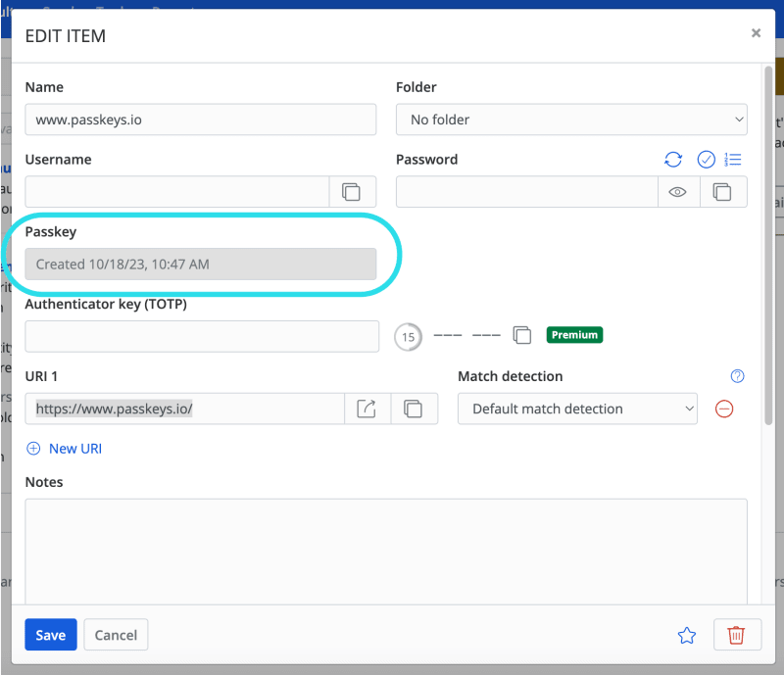Save the edited item
The image size is (784, 675).
point(50,635)
